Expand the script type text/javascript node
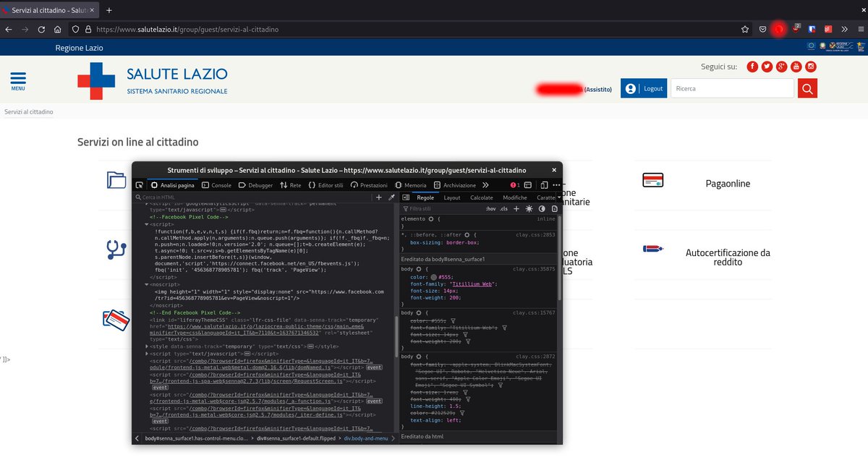 point(147,354)
